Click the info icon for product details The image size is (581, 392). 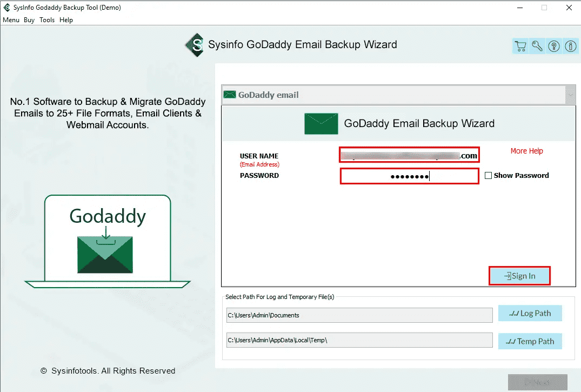coord(570,46)
